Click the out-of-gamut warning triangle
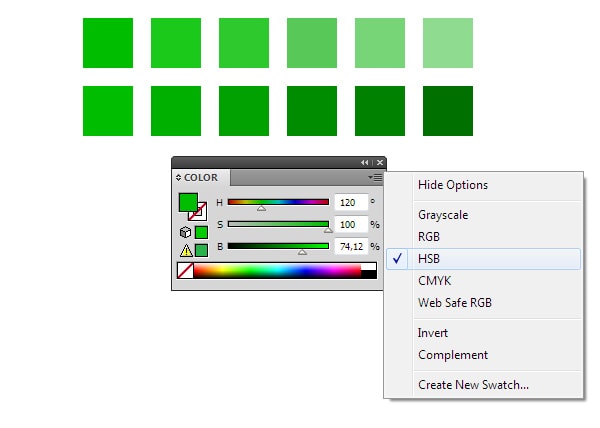This screenshot has height=428, width=600. point(186,251)
